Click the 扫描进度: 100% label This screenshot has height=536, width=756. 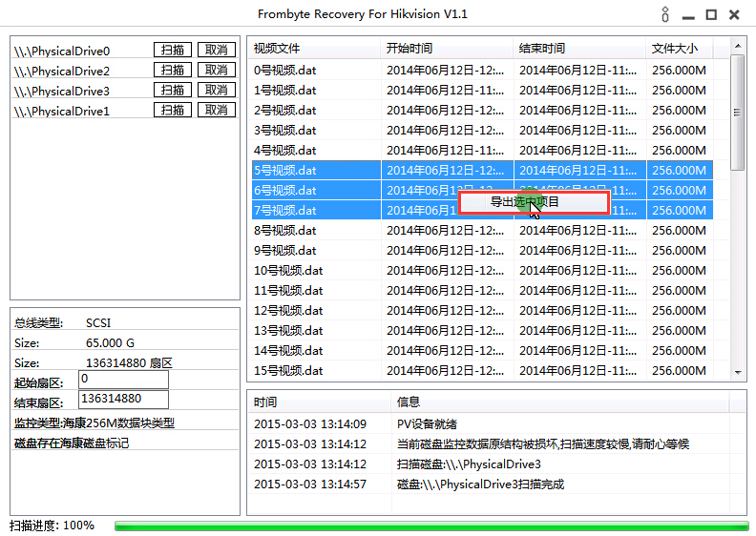coord(52,526)
